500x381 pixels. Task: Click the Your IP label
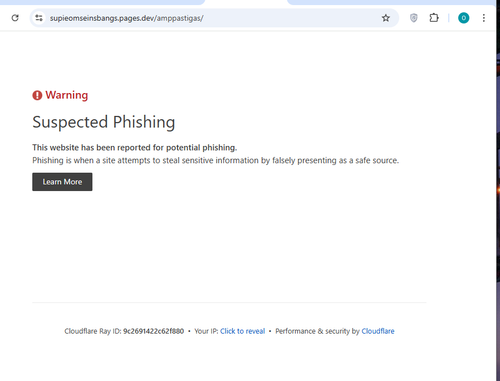tap(206, 331)
